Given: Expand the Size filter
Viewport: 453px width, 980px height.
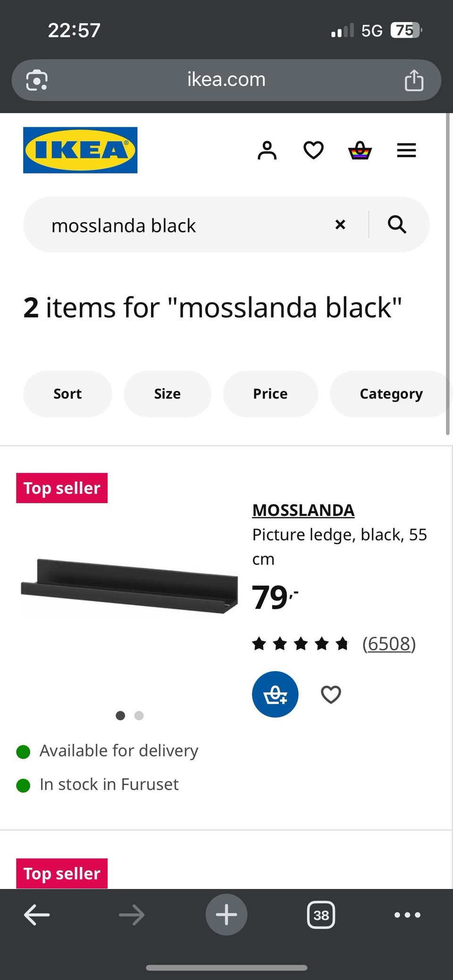Looking at the screenshot, I should coord(168,394).
